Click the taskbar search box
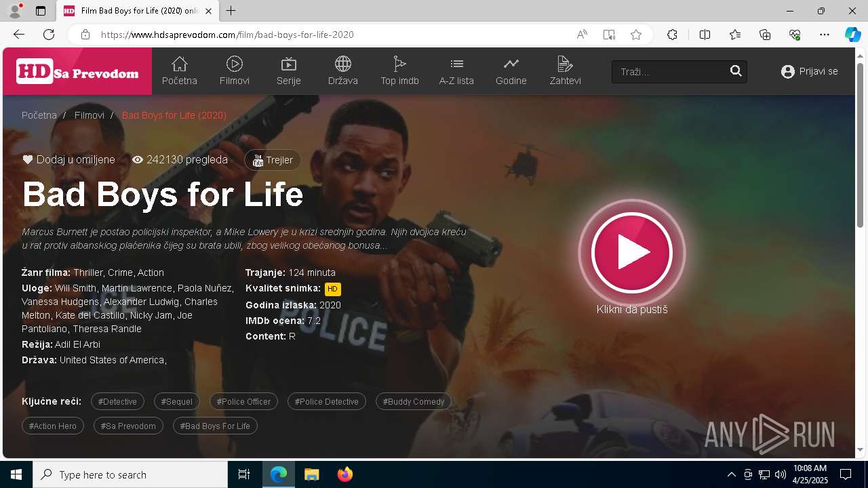The width and height of the screenshot is (868, 488). pos(130,474)
